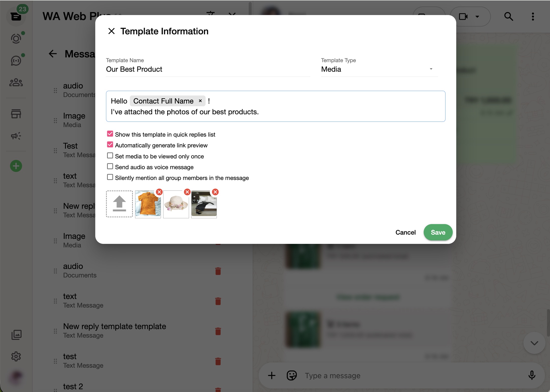
Task: Open the three-dot menu in the chat header
Action: (533, 16)
